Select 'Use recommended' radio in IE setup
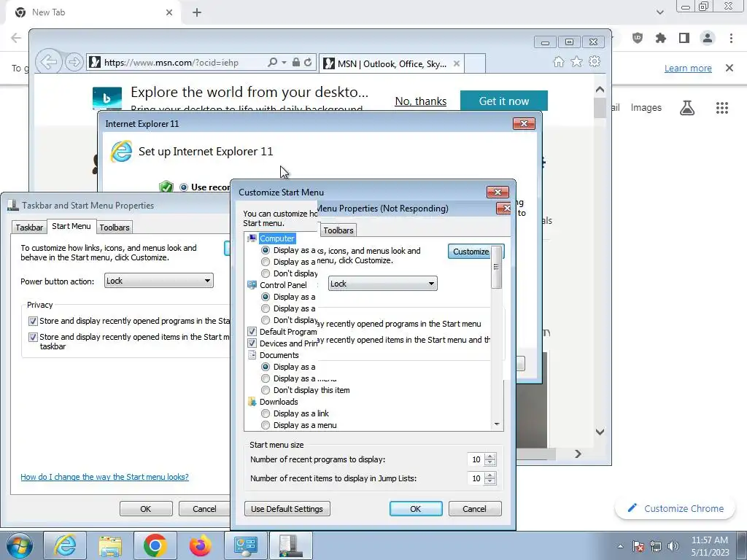Viewport: 747px width, 560px height. pyautogui.click(x=183, y=187)
